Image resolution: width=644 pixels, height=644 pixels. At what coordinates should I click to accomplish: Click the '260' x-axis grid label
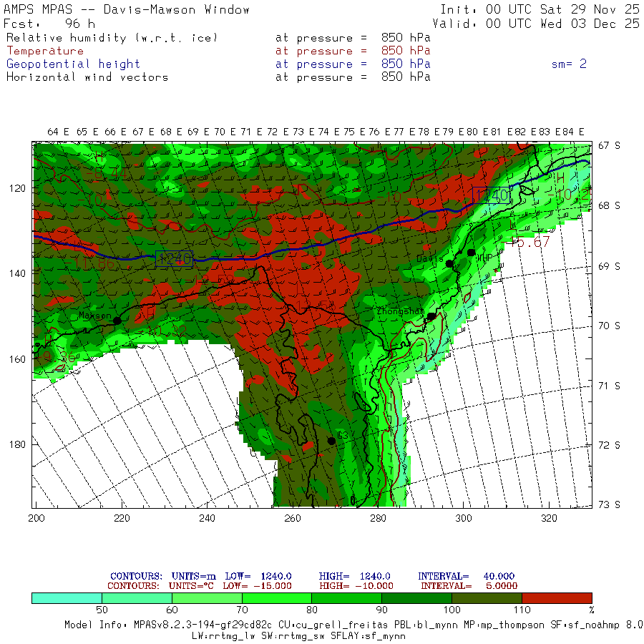tap(293, 519)
